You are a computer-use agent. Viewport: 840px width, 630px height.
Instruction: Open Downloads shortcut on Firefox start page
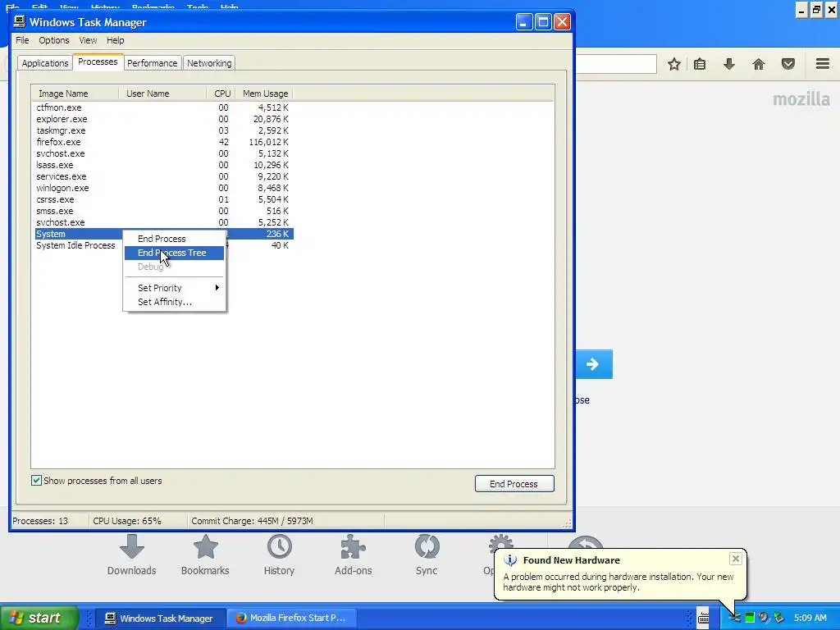(132, 555)
